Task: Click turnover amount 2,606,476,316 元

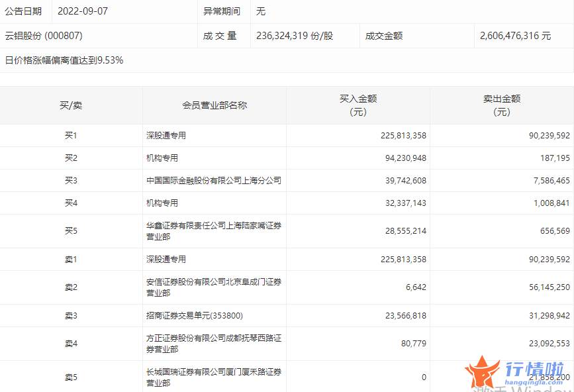Action: [516, 36]
